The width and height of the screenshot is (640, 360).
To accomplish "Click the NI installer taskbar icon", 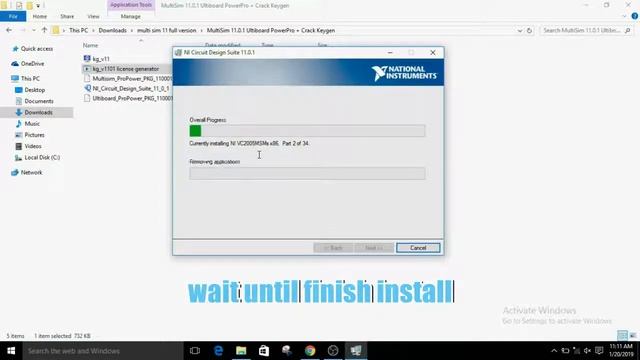I will (x=356, y=351).
